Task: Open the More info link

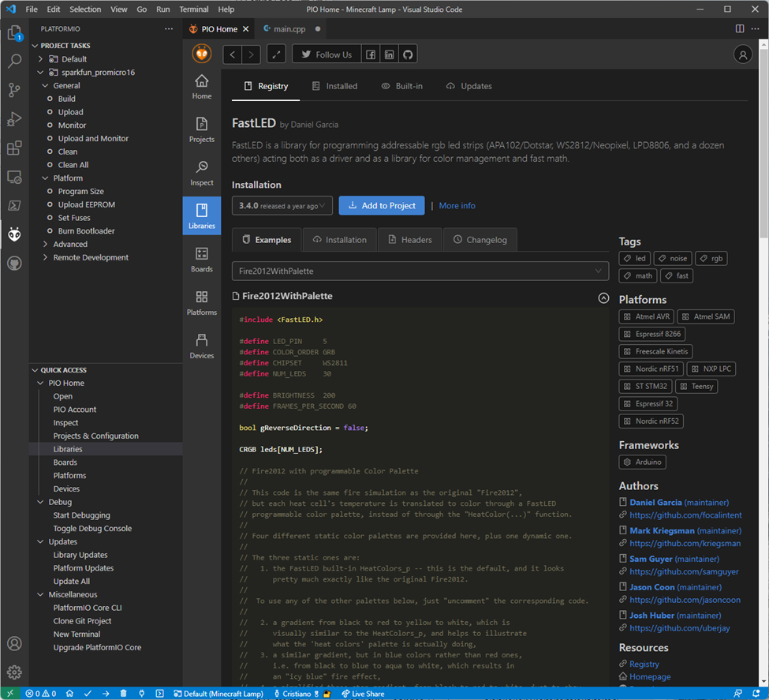Action: click(457, 206)
